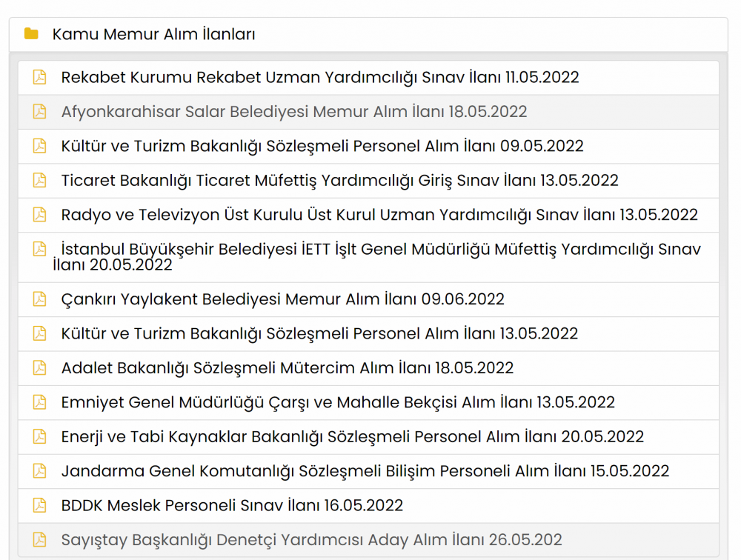Click PDF icon for Emniyet Genel Müdürlüğü ilanı

(40, 402)
